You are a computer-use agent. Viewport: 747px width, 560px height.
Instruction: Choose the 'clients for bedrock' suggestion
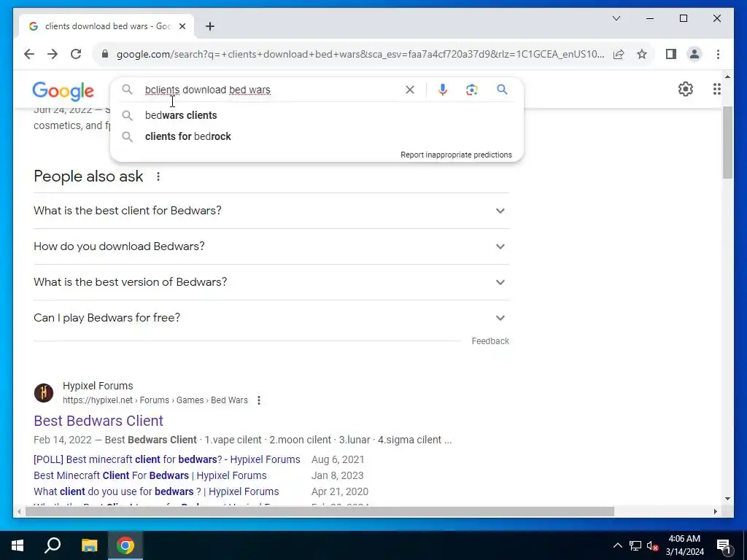pos(317,136)
